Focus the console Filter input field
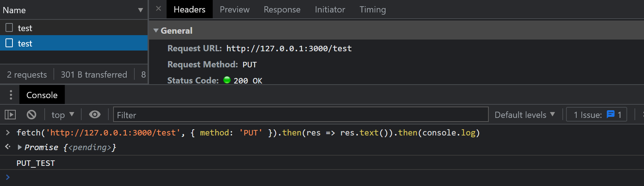644x186 pixels. click(x=300, y=115)
